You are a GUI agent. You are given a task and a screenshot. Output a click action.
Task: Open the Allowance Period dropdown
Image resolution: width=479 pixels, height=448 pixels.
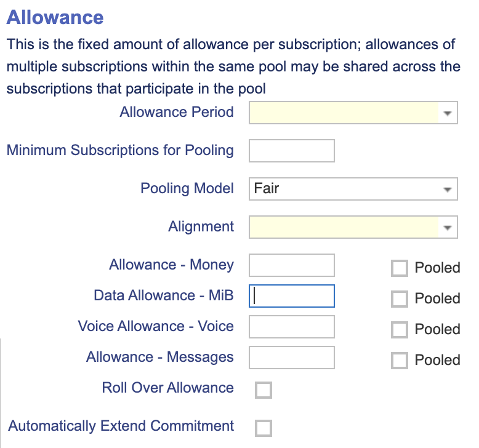coord(353,113)
